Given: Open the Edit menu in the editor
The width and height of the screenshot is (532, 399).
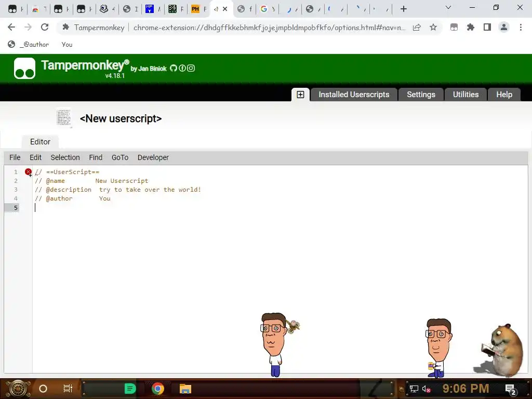Looking at the screenshot, I should click(35, 158).
